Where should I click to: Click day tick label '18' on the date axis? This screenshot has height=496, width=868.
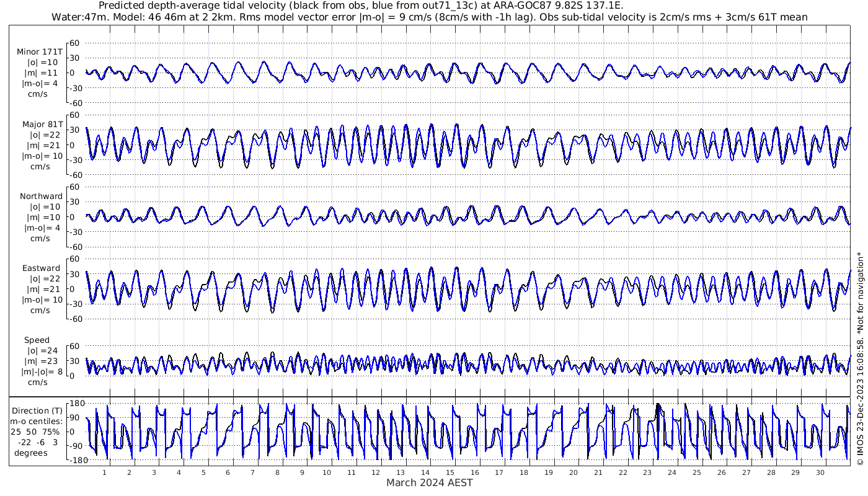525,472
